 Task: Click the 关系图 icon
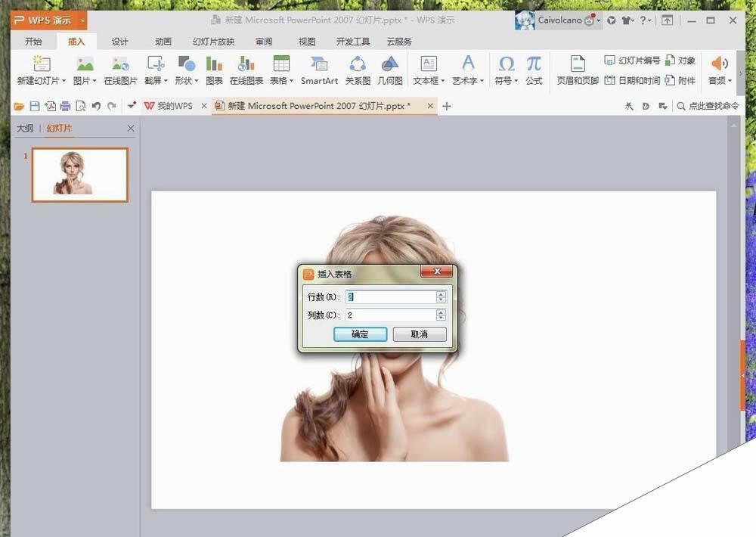(357, 66)
